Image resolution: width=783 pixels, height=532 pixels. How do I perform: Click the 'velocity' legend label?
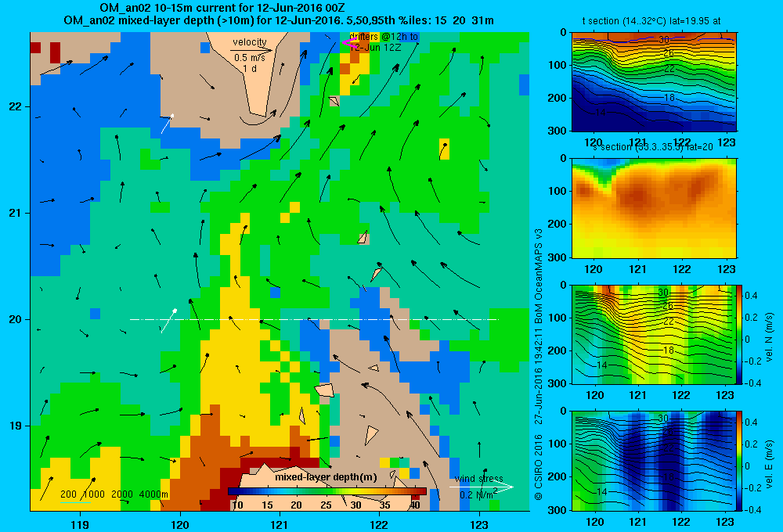coord(250,42)
